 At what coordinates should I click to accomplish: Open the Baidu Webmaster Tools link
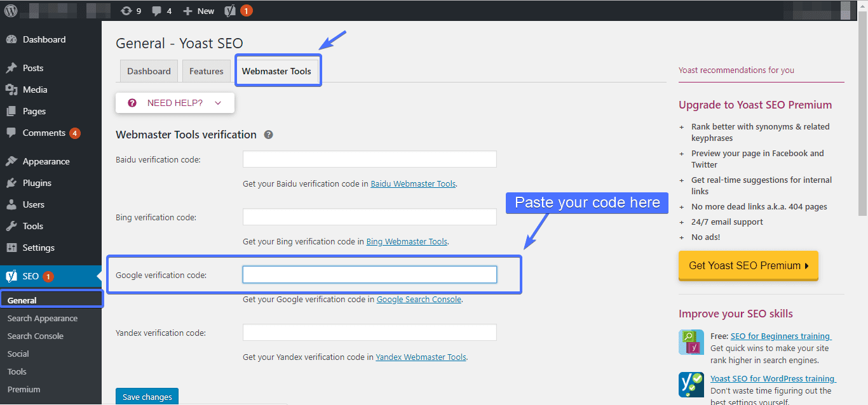[413, 184]
